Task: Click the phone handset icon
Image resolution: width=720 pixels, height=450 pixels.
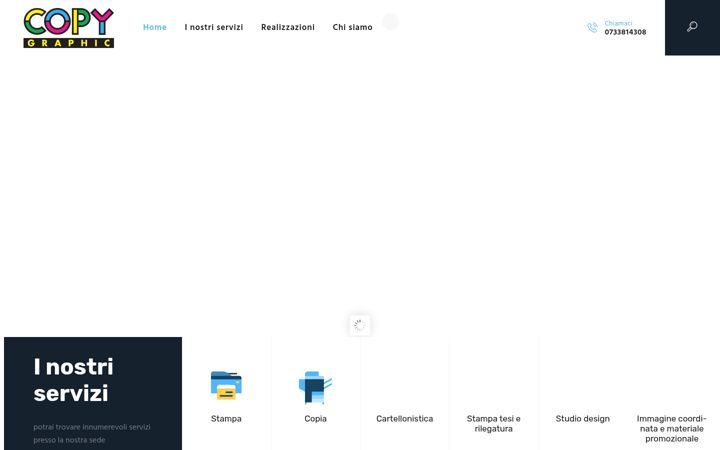Action: pos(592,28)
